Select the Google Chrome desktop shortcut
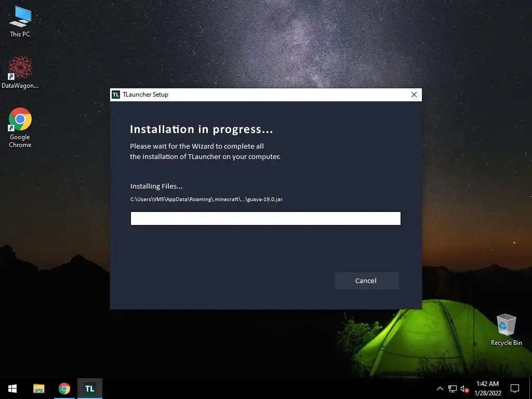 pos(20,128)
